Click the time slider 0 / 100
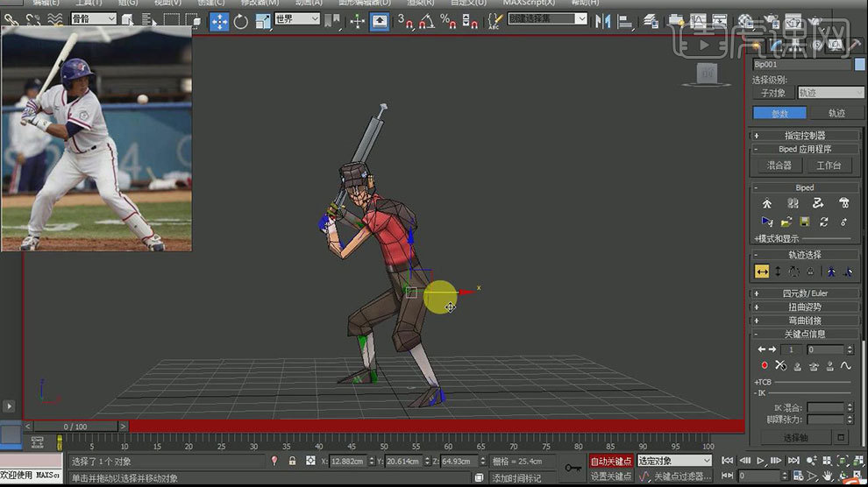Image resolution: width=868 pixels, height=487 pixels. point(75,427)
